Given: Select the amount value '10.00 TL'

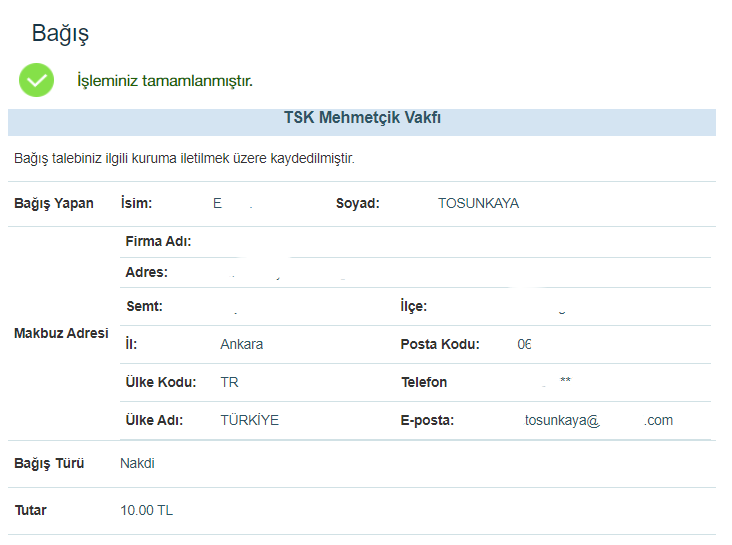Looking at the screenshot, I should coord(147,510).
